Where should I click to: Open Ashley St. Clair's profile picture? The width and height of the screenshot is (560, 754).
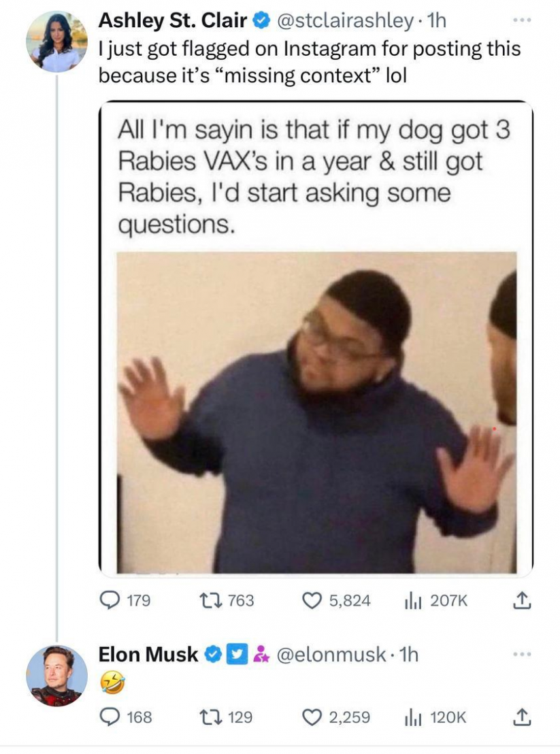[56, 42]
